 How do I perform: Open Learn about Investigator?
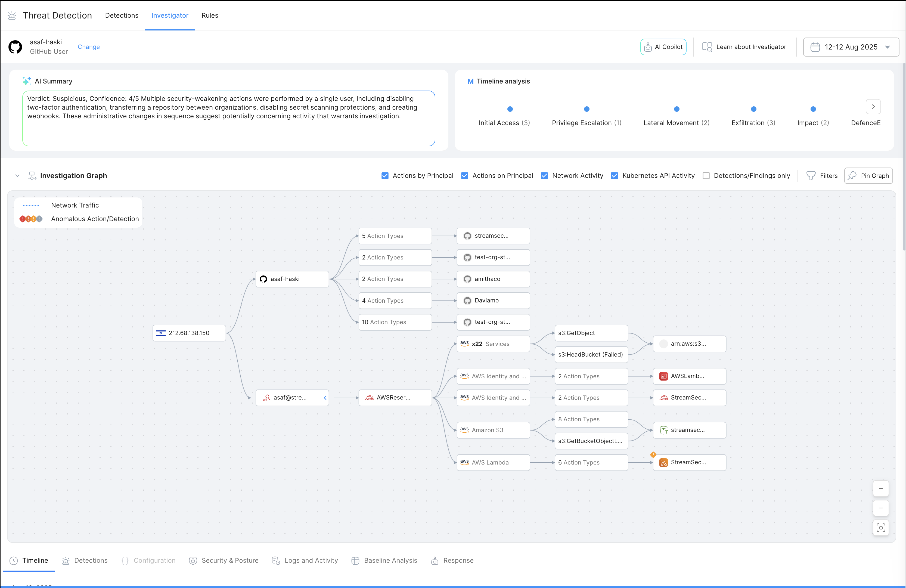[744, 47]
